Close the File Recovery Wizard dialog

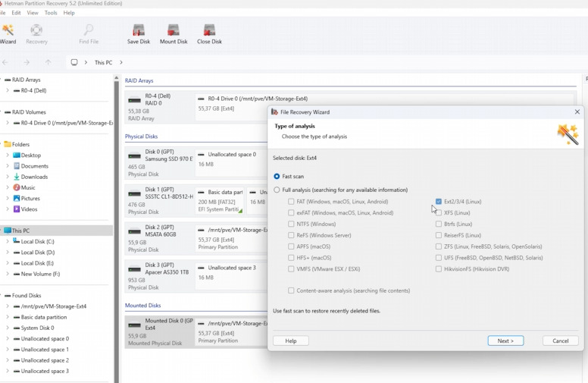(577, 112)
